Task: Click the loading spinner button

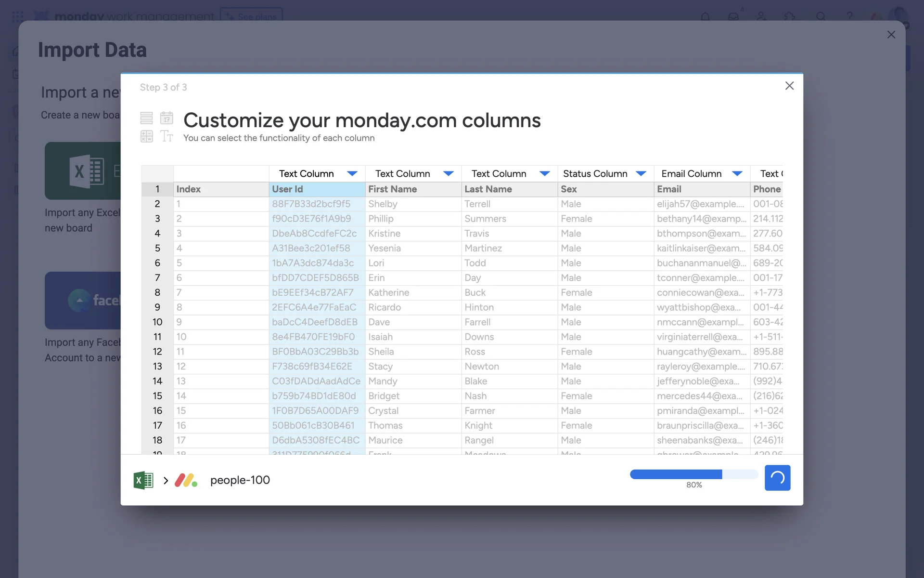Action: click(x=777, y=478)
